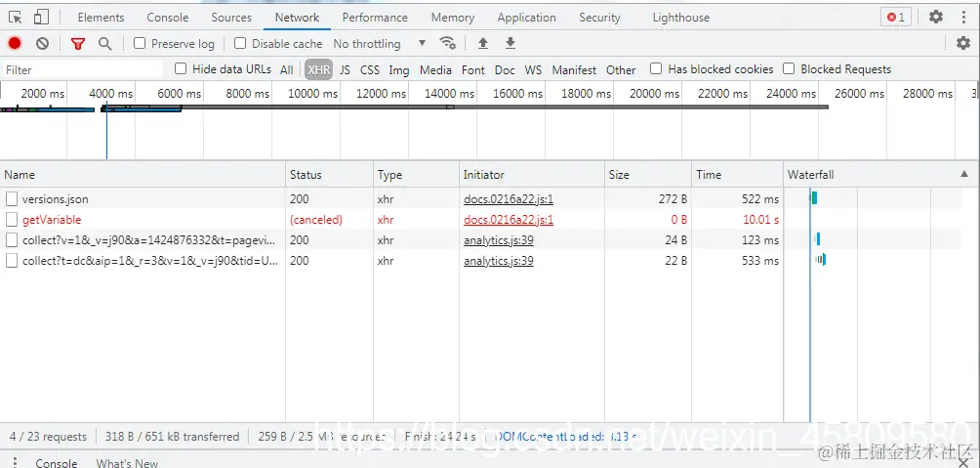Switch to the Elements tab

101,18
